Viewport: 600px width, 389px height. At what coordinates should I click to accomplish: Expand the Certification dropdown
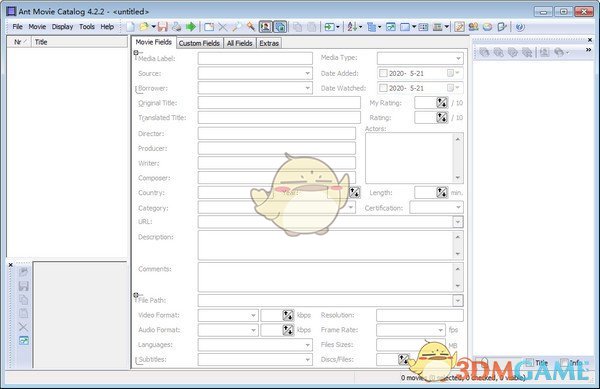[458, 208]
